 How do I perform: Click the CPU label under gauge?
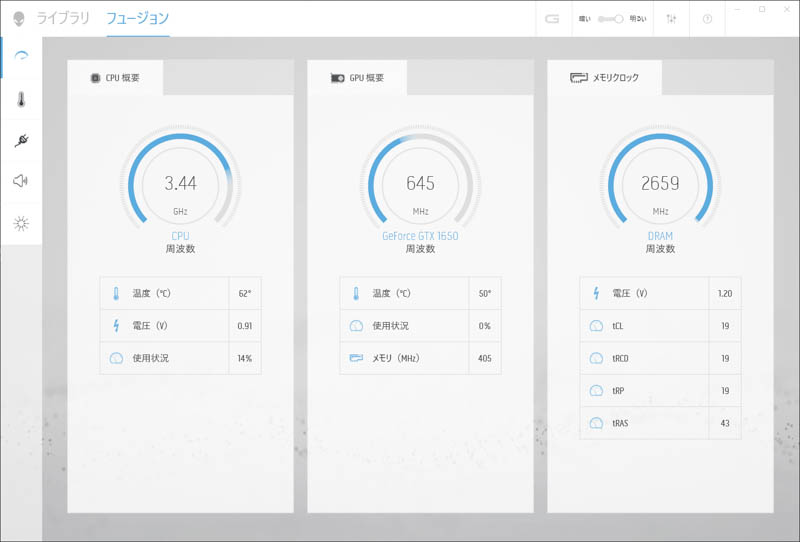click(x=181, y=236)
